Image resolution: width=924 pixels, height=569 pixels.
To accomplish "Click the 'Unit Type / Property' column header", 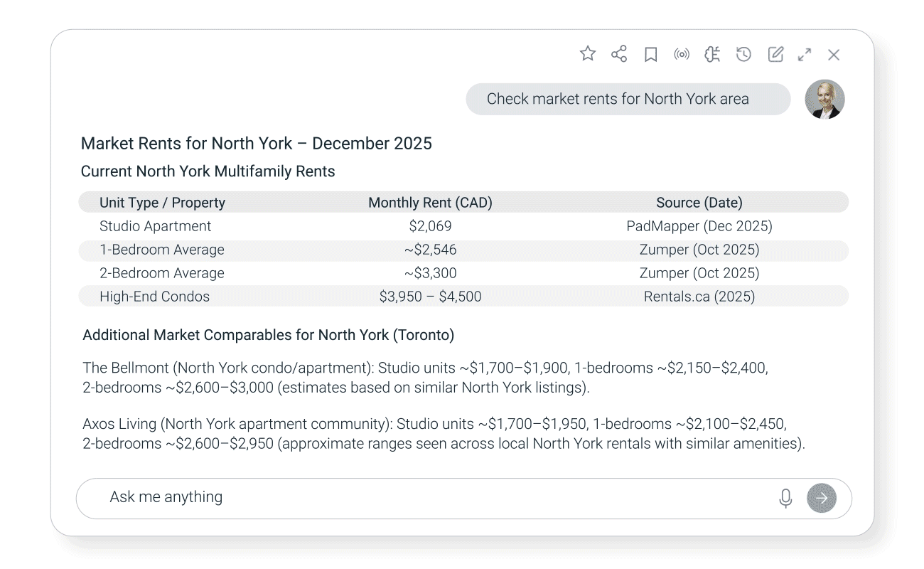I will click(162, 203).
